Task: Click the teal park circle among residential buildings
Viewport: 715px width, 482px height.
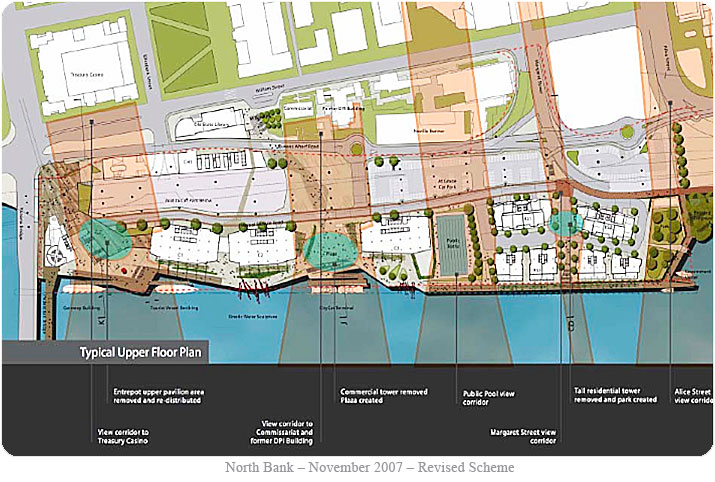Action: 566,225
